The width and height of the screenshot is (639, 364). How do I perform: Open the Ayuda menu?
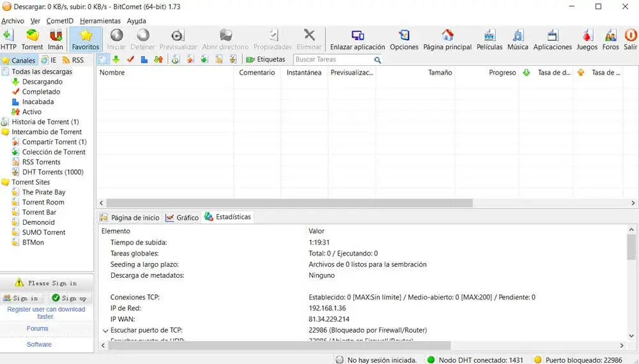pos(137,21)
